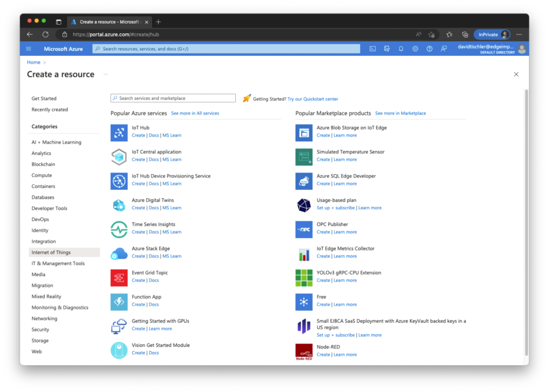Open the IoT Hub service icon
The width and height of the screenshot is (549, 392).
tap(119, 132)
